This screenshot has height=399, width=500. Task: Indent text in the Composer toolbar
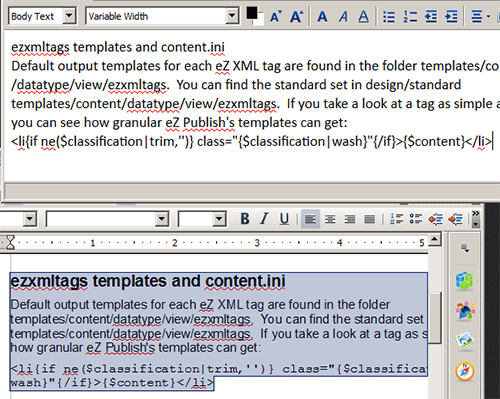click(451, 16)
